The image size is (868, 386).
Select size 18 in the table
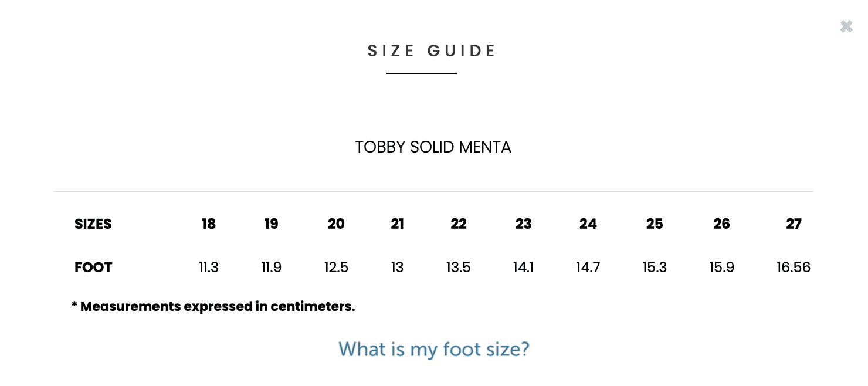click(x=208, y=224)
